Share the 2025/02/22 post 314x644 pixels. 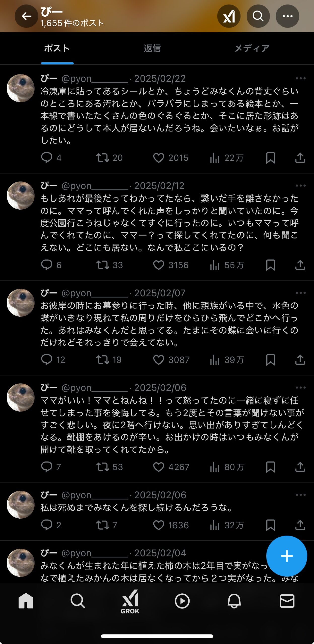[300, 158]
